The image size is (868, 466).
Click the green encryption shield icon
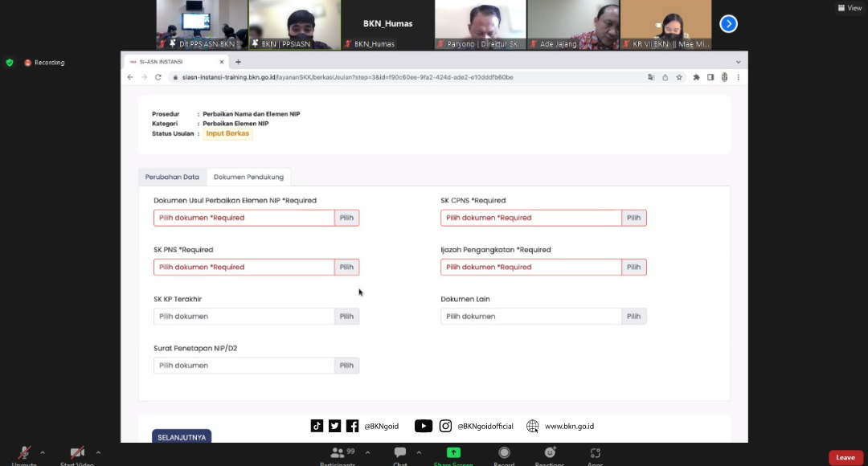click(x=10, y=63)
